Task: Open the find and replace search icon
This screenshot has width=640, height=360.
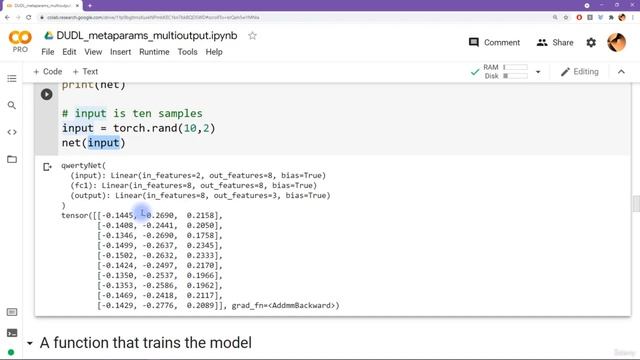Action: [12, 105]
